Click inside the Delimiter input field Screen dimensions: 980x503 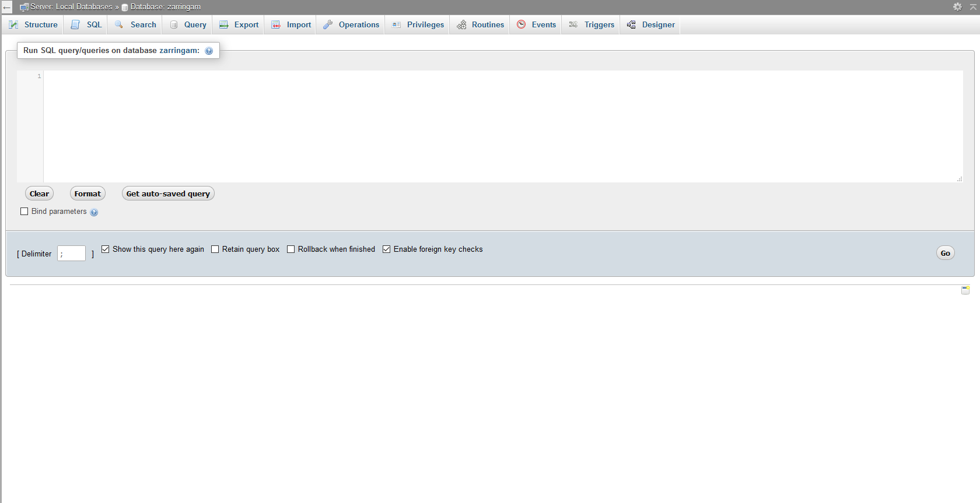(71, 253)
